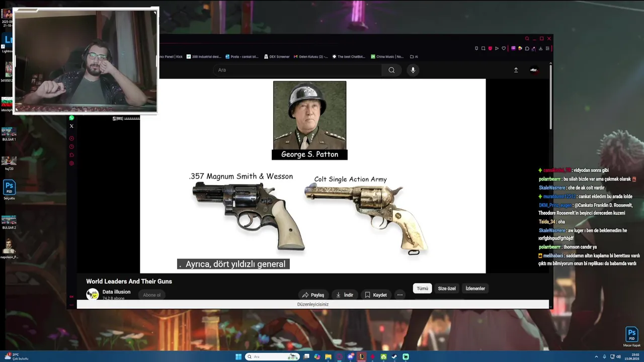
Task: Open The best ChatBot bookmark
Action: (x=349, y=57)
